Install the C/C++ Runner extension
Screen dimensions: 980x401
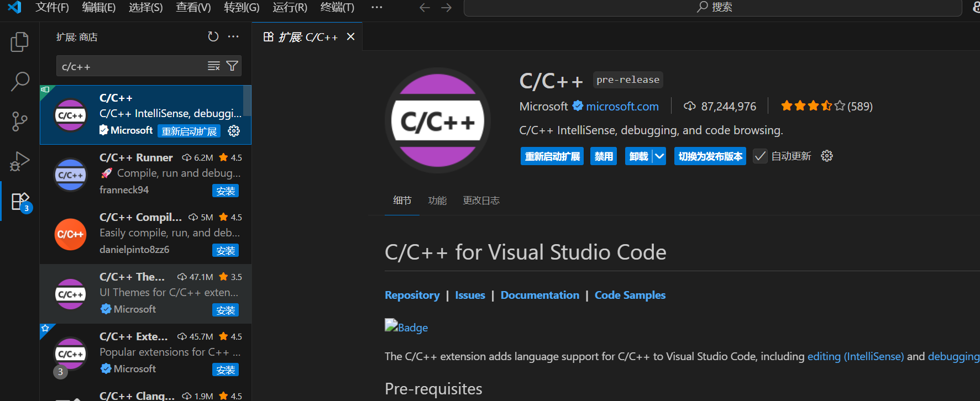[226, 191]
